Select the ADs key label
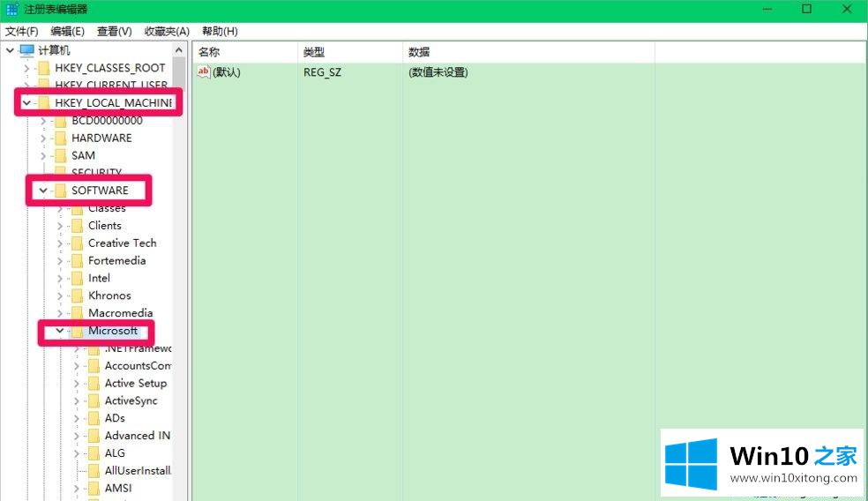 pos(115,418)
